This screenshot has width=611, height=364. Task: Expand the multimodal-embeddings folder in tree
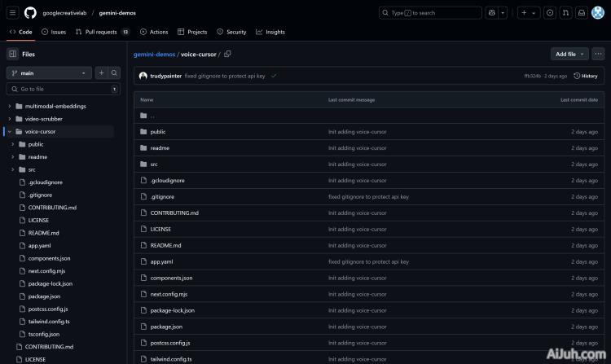point(10,106)
